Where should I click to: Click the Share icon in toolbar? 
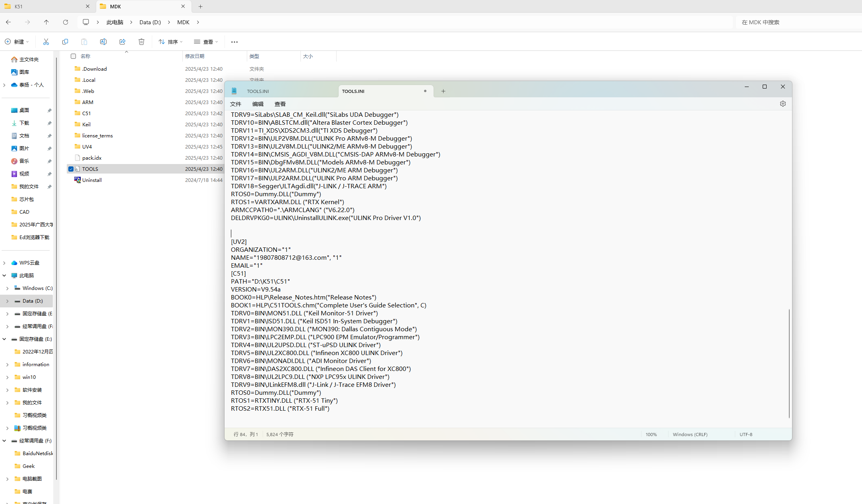pyautogui.click(x=122, y=42)
